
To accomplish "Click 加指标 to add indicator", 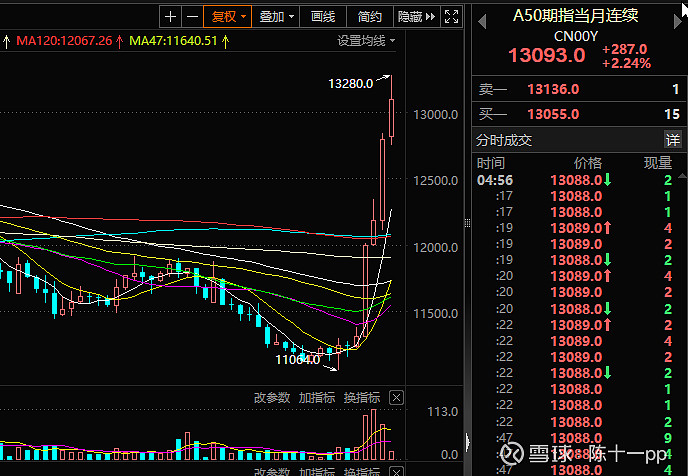I will click(317, 398).
